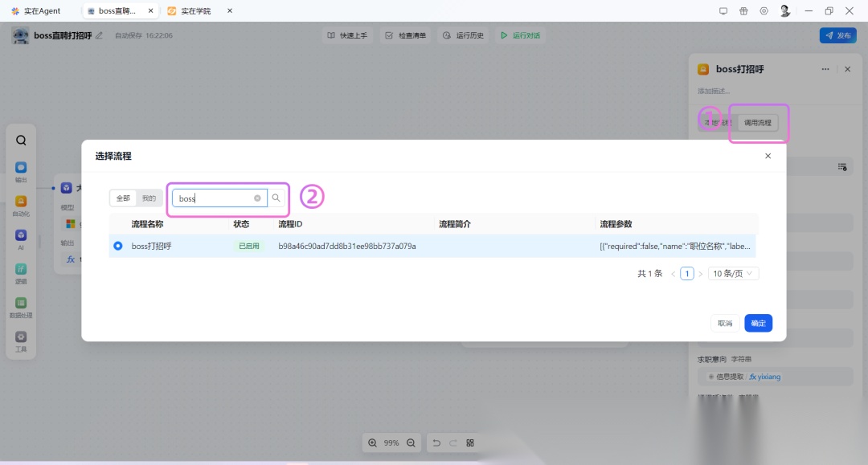Zoom in the canvas with the plus magnifier

373,443
